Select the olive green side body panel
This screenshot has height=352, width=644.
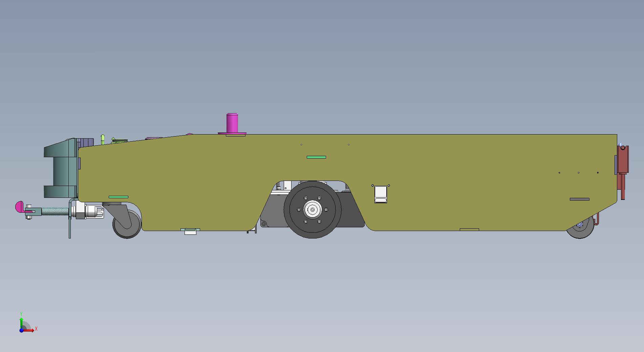click(440, 176)
